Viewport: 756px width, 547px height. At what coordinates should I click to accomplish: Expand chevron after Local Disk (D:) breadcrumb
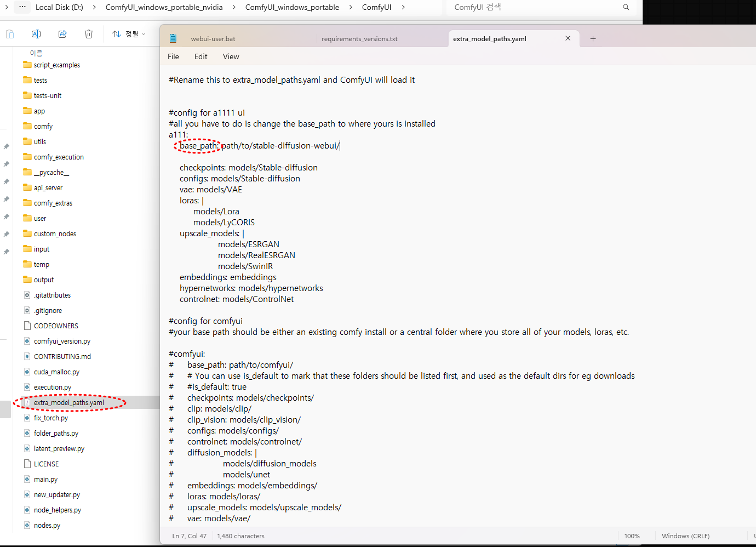coord(94,7)
